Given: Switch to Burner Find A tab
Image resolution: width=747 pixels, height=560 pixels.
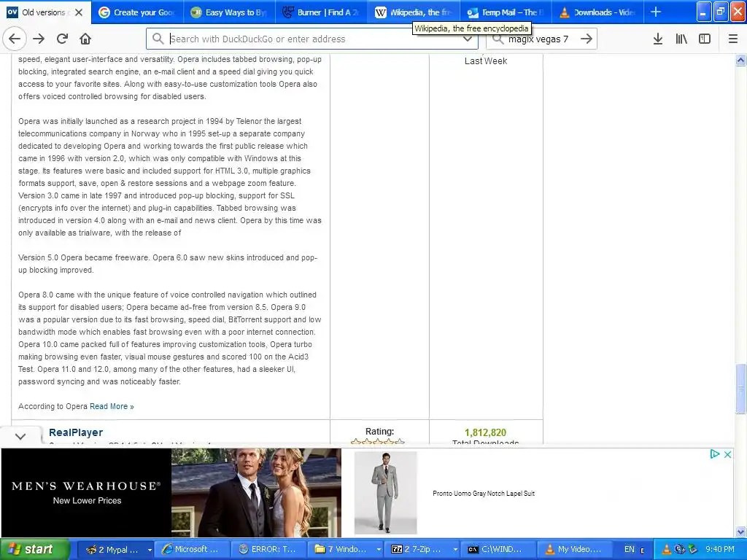Looking at the screenshot, I should click(x=321, y=12).
